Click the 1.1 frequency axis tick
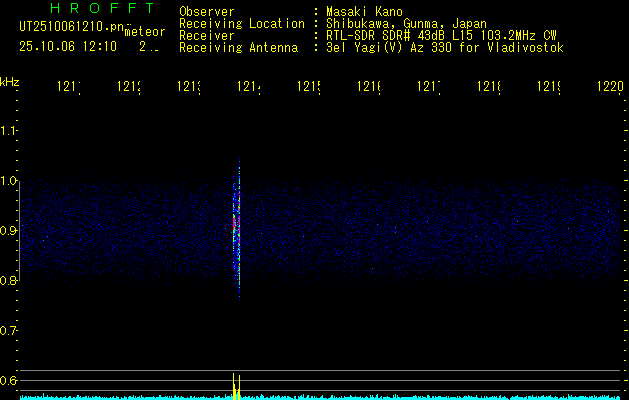 pos(9,131)
